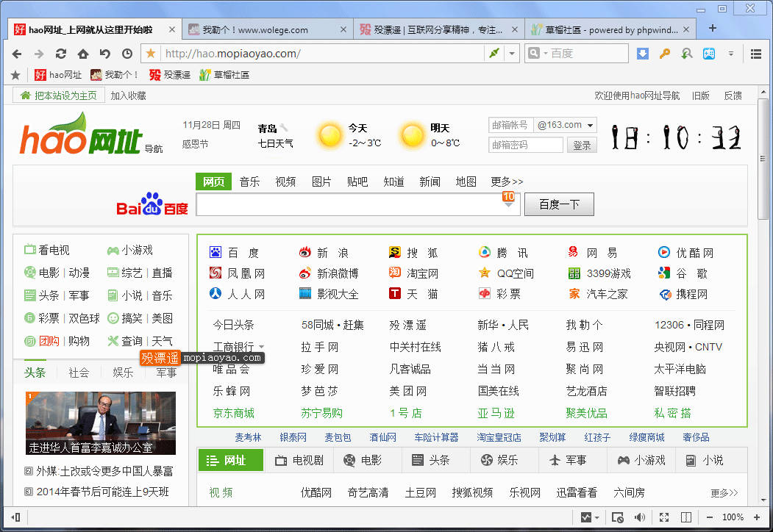Open the 电视剧 category tab
Screen dimensions: 773x532
[299, 460]
